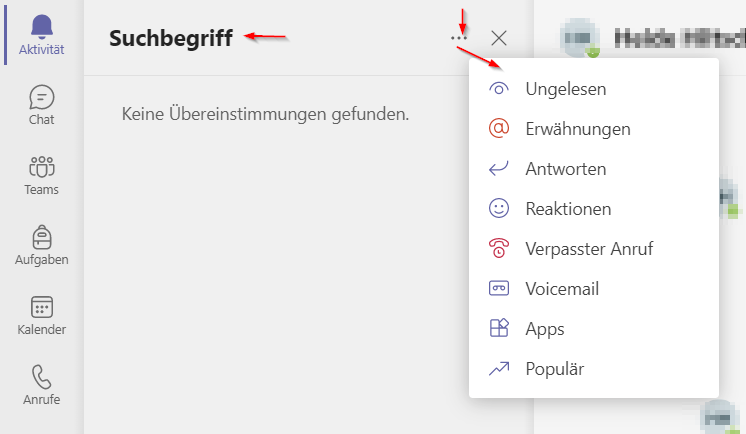Click the Populär trending arrow icon
This screenshot has height=434, width=746.
(499, 369)
